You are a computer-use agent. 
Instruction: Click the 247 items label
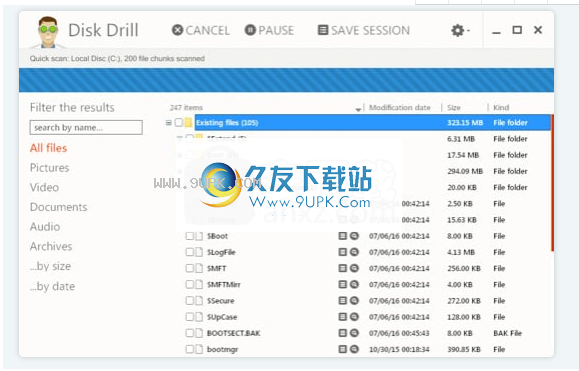tap(186, 107)
